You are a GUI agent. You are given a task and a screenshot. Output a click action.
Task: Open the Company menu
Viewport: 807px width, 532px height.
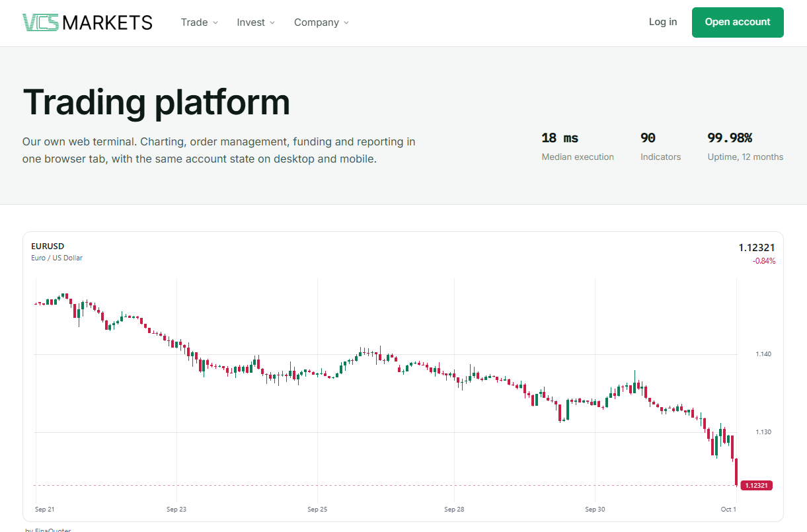[321, 22]
